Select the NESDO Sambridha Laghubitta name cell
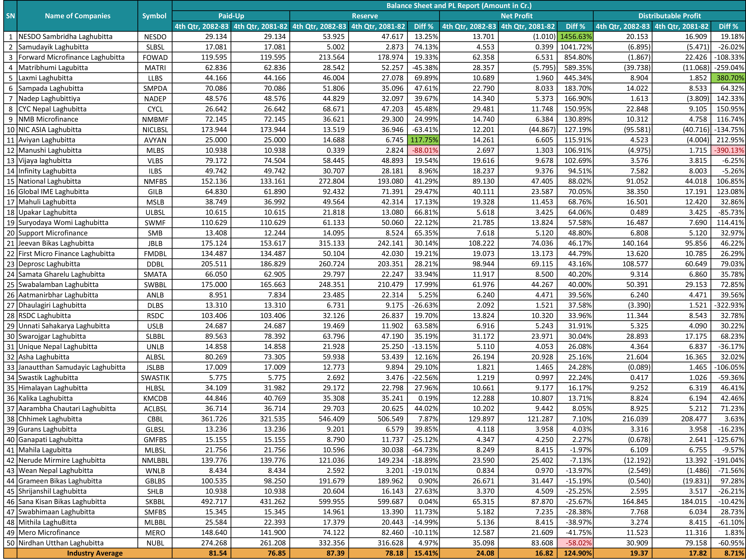This screenshot has width=746, height=560. pyautogui.click(x=77, y=36)
